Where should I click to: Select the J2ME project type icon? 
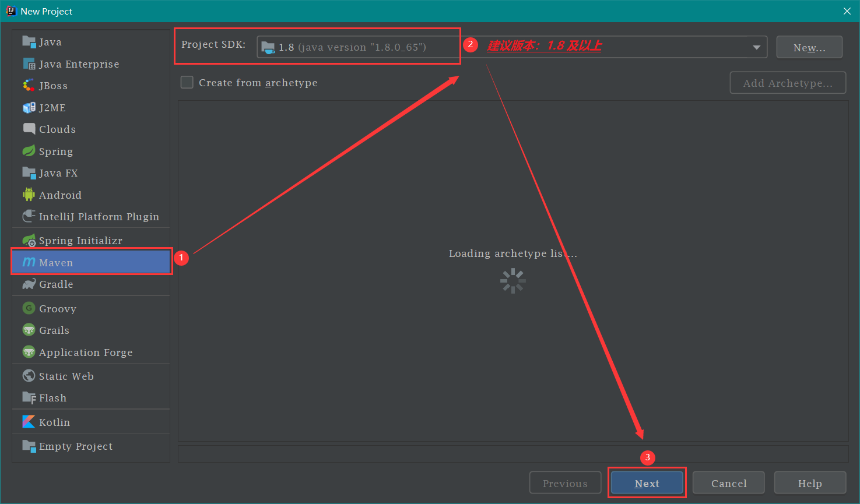[x=29, y=108]
